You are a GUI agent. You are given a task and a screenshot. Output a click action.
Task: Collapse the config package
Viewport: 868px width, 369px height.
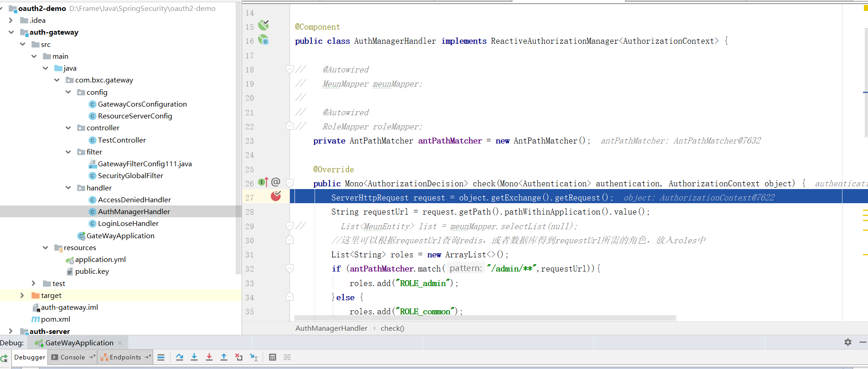(68, 92)
